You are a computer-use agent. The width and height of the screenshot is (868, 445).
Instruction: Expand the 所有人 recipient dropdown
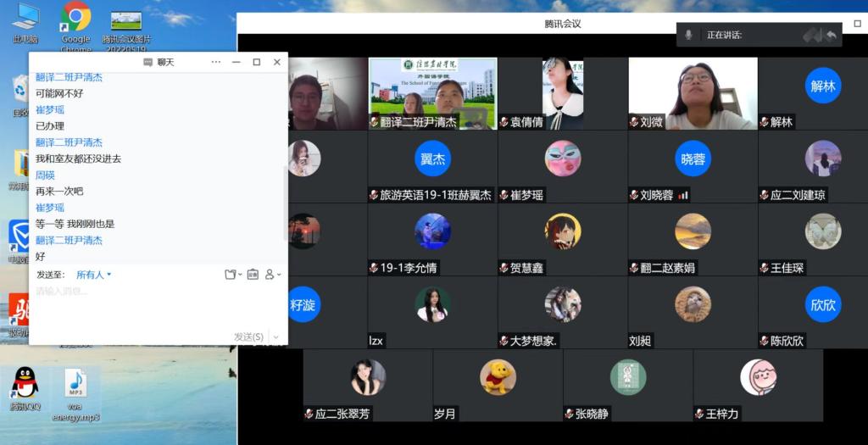[x=93, y=275]
